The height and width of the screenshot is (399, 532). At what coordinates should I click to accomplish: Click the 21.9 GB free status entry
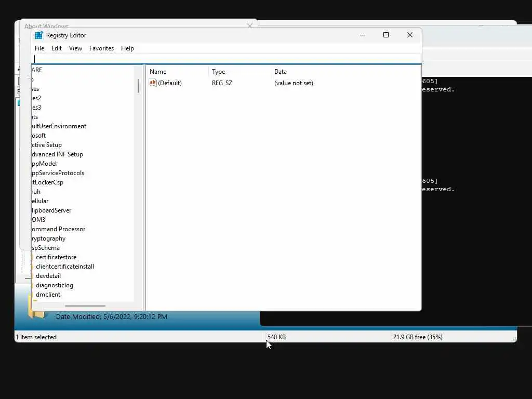(418, 337)
